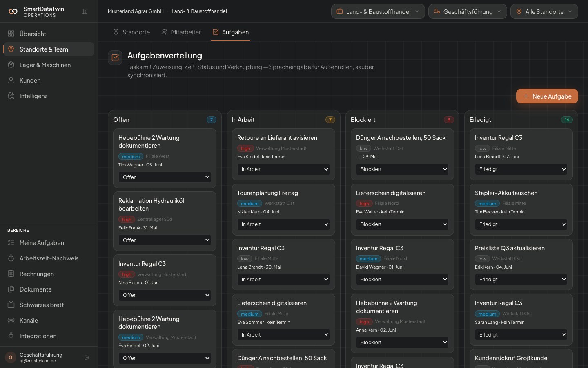Click the Tourenplanung Freitag card title
Screen dimensions: 588x368
pyautogui.click(x=267, y=193)
